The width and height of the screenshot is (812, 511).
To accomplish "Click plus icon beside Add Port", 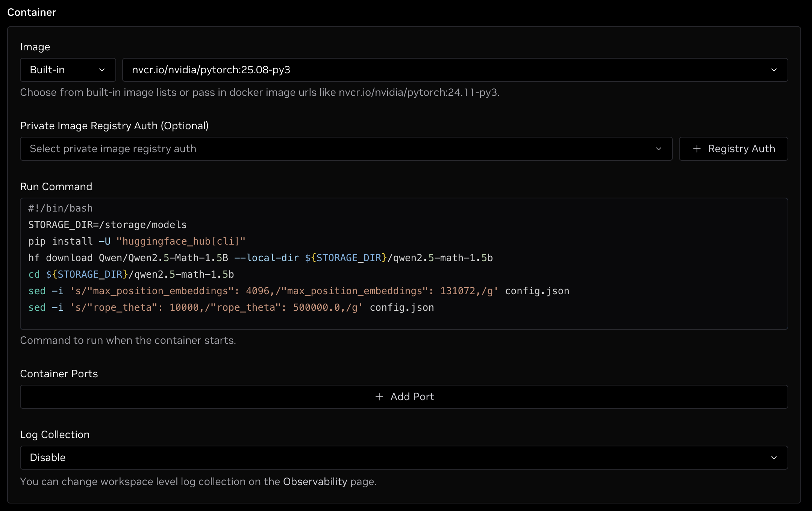I will (x=379, y=397).
